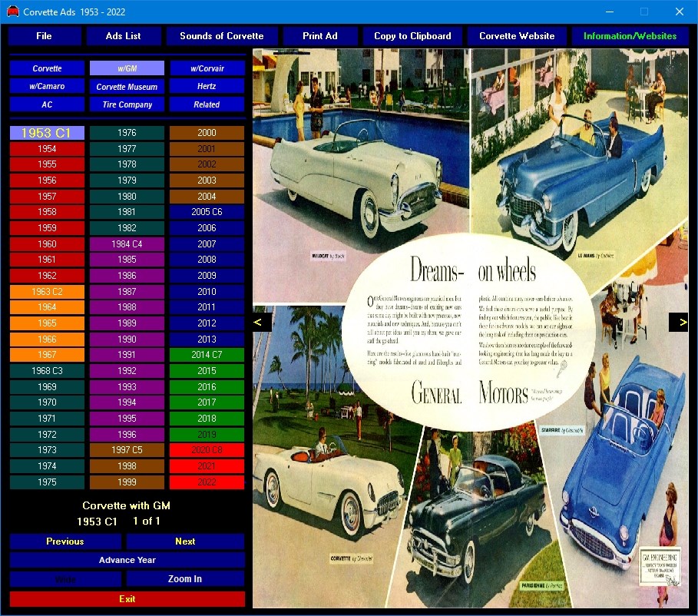Click the red Exit button

pyautogui.click(x=127, y=598)
